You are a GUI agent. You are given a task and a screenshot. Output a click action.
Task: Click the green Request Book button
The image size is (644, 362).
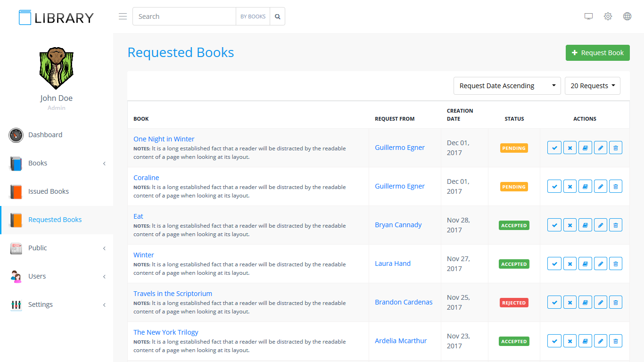(x=597, y=53)
